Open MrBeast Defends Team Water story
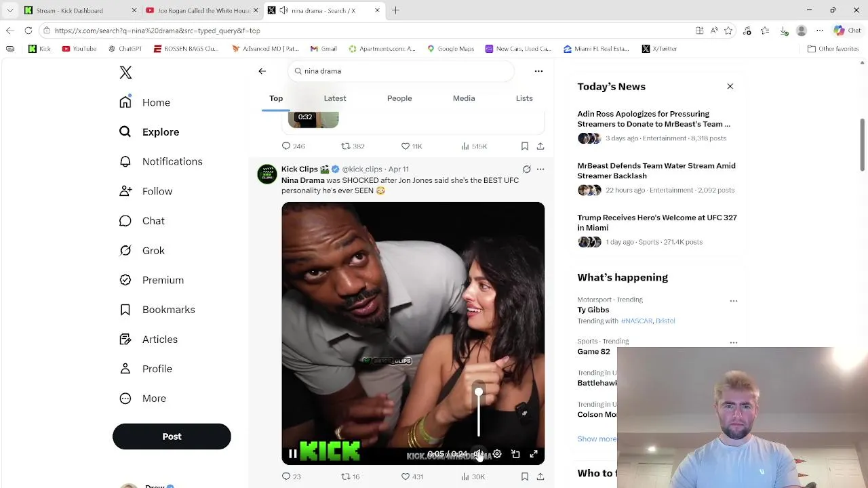 [x=656, y=178]
